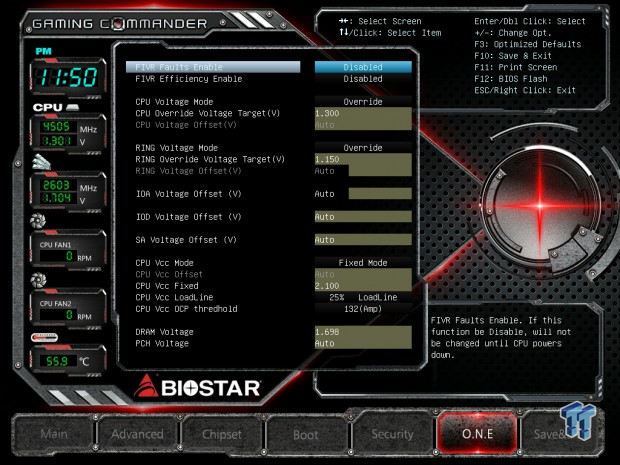This screenshot has width=620, height=465.
Task: Switch to the Chipset tab
Action: 222,434
